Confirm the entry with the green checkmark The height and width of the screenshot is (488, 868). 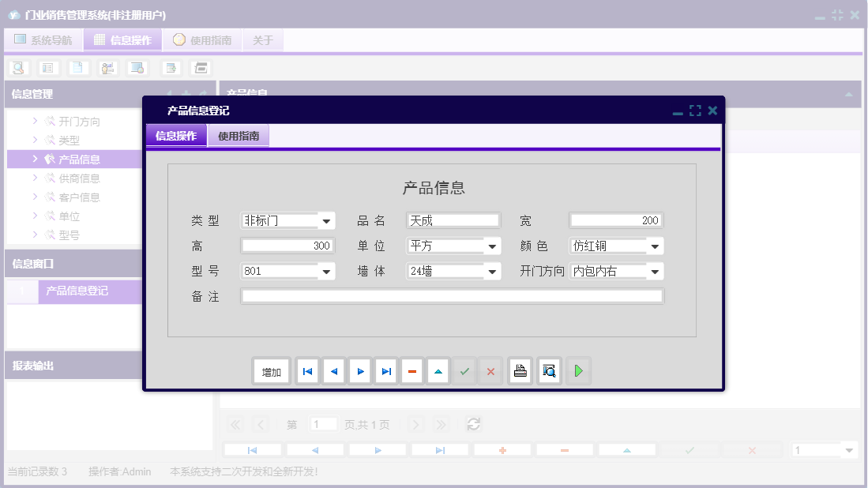pyautogui.click(x=464, y=371)
